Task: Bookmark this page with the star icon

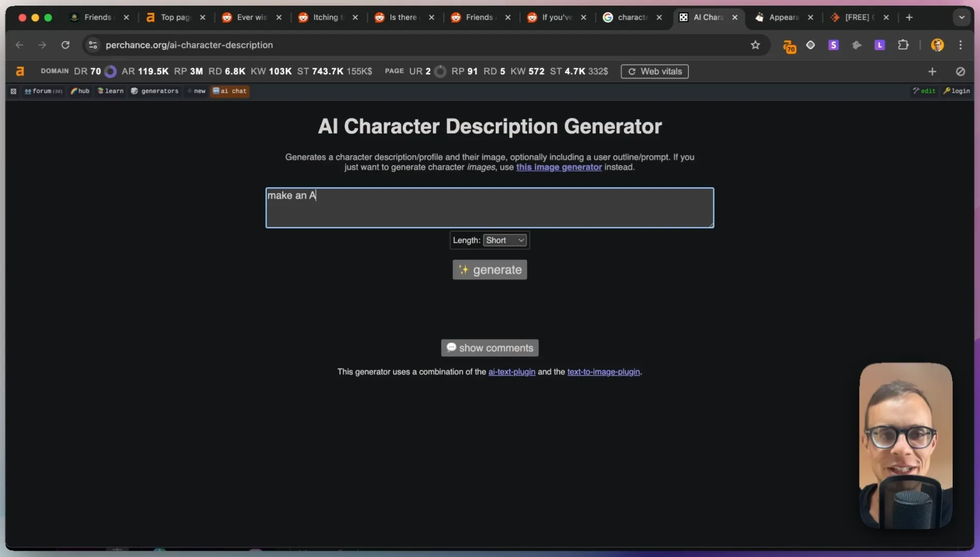Action: click(755, 45)
